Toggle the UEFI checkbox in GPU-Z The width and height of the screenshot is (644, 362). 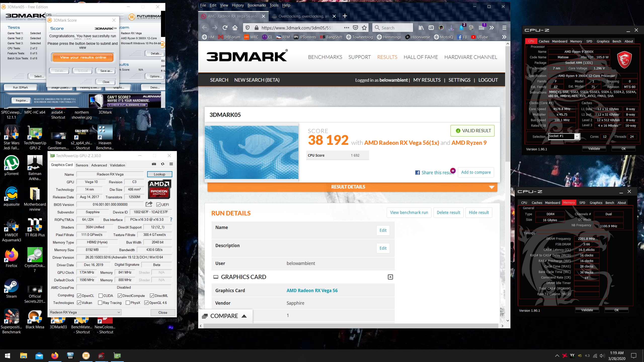tap(158, 205)
